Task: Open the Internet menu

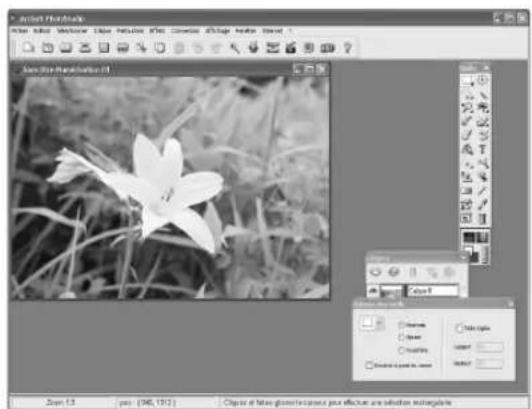Action: [272, 31]
